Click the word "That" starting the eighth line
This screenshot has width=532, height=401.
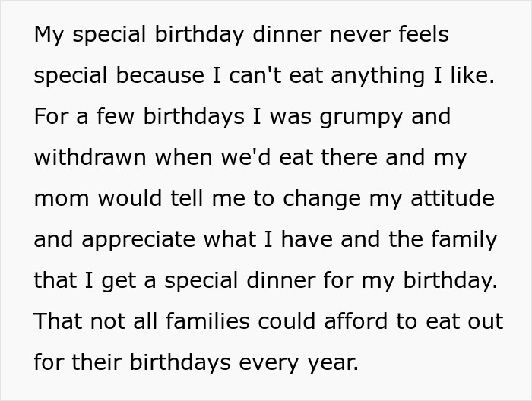pyautogui.click(x=58, y=321)
